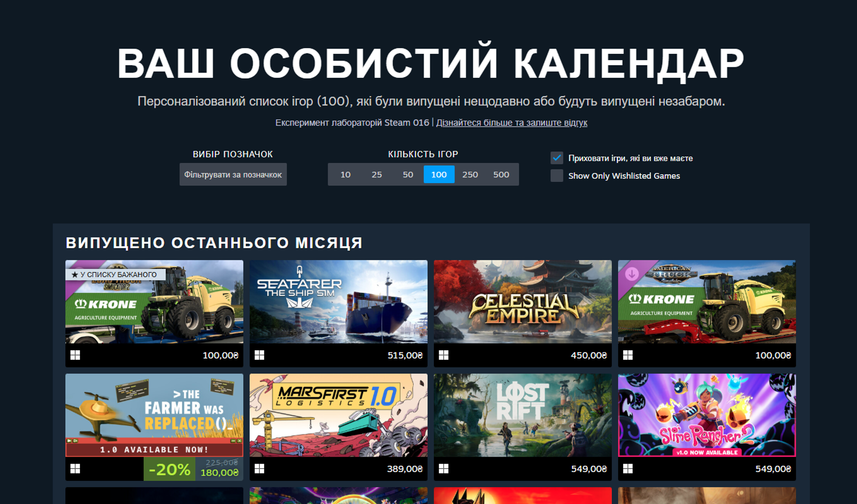
Task: Open The Farmer Was Replaced thumbnail
Action: pos(154,415)
